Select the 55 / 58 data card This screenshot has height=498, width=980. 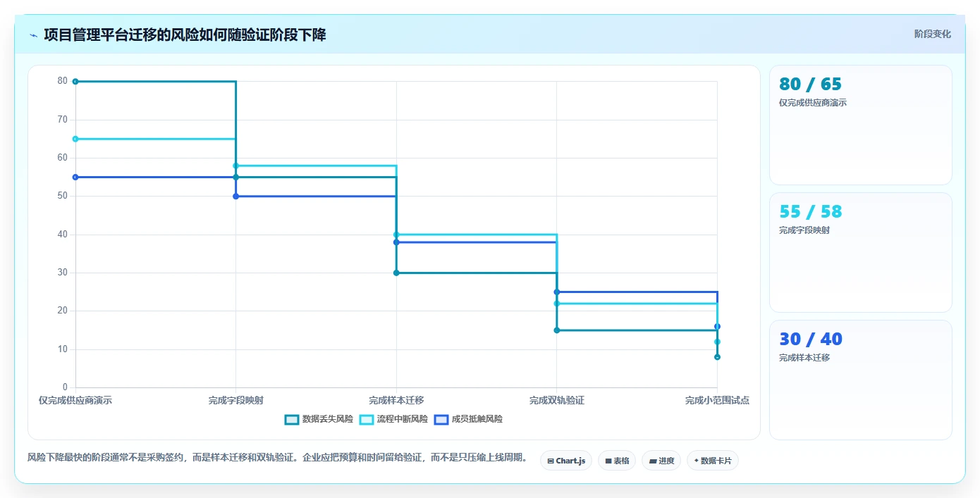coord(861,253)
